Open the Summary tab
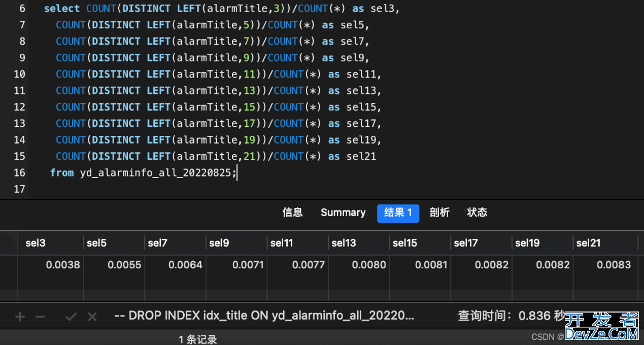 [343, 213]
